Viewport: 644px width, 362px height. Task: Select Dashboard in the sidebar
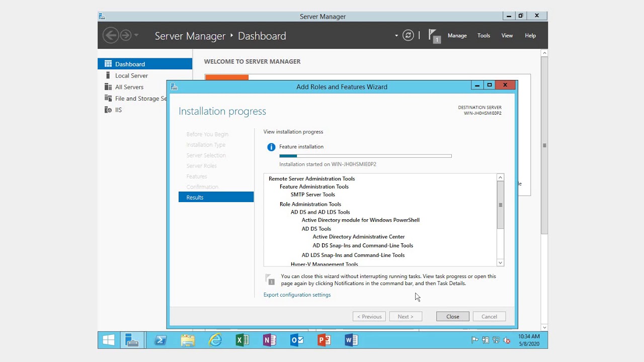pyautogui.click(x=145, y=64)
